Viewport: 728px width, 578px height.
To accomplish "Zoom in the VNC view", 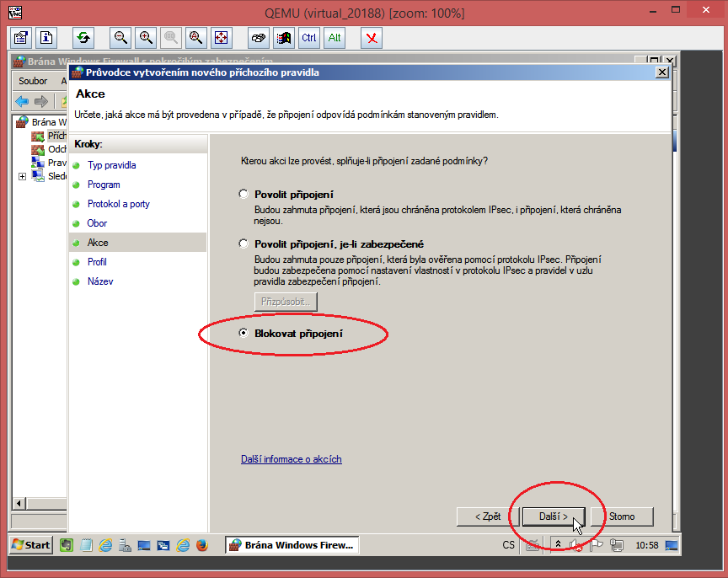I will point(146,38).
